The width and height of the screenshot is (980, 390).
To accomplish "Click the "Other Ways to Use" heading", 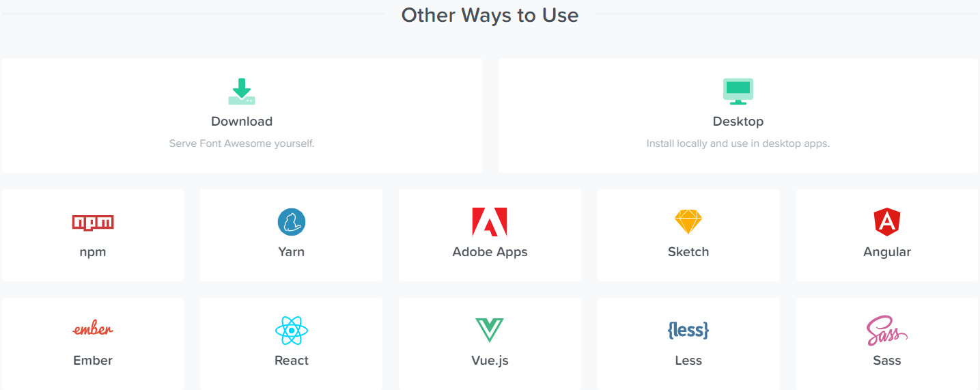I will pyautogui.click(x=490, y=15).
